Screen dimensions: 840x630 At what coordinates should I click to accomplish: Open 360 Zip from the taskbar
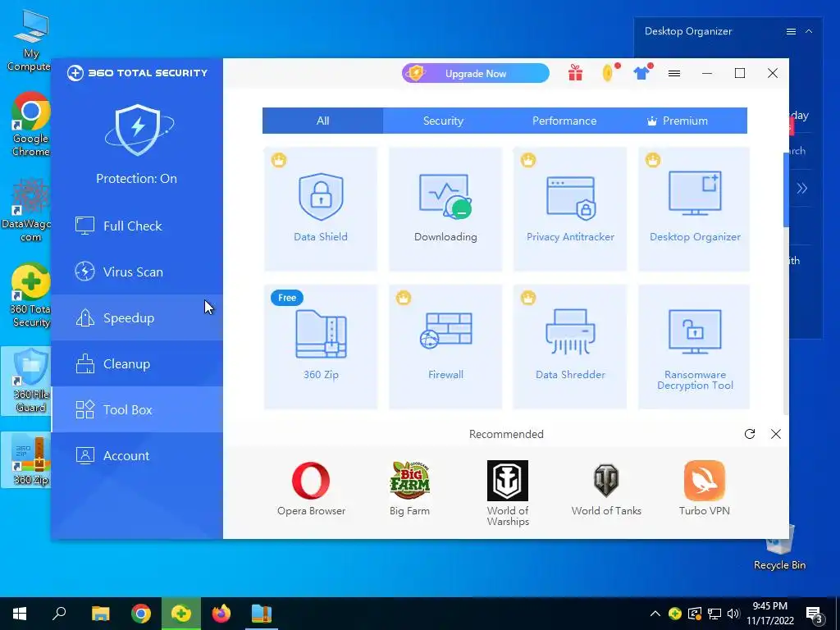click(x=262, y=614)
